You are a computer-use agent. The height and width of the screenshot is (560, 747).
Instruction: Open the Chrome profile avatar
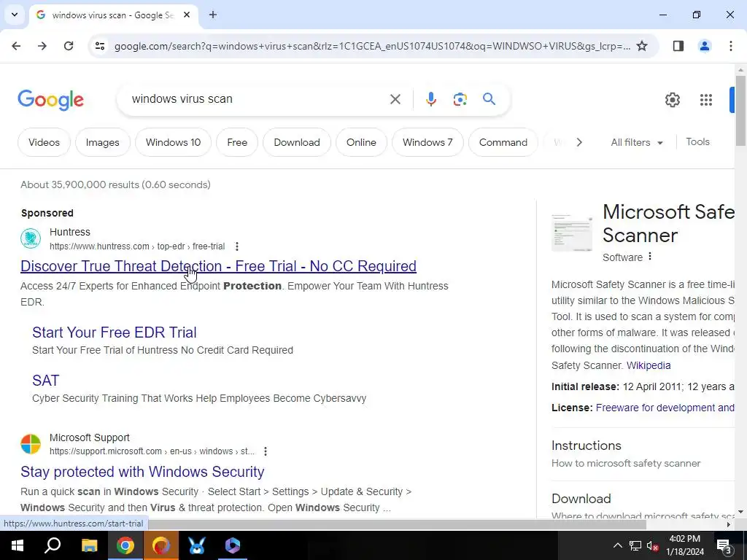pos(705,46)
